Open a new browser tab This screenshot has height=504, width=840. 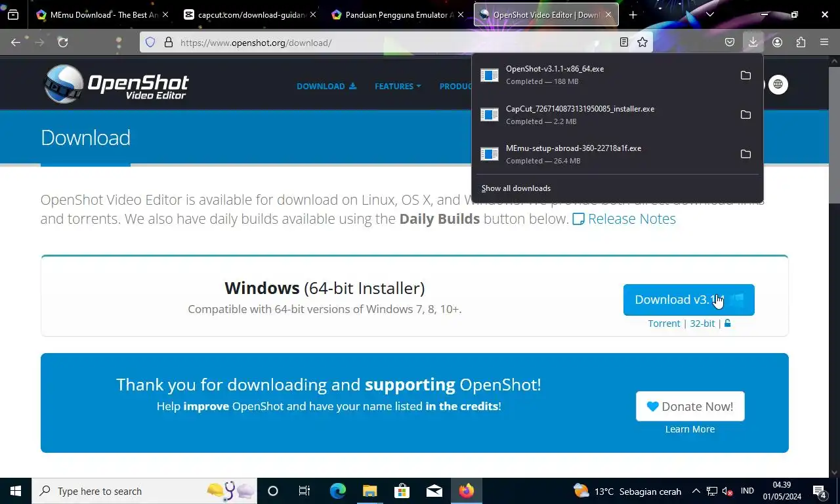(633, 14)
